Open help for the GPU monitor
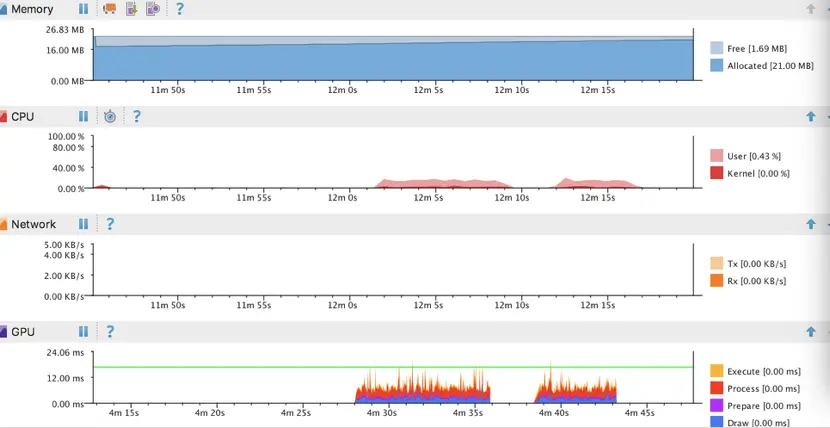 coord(110,332)
